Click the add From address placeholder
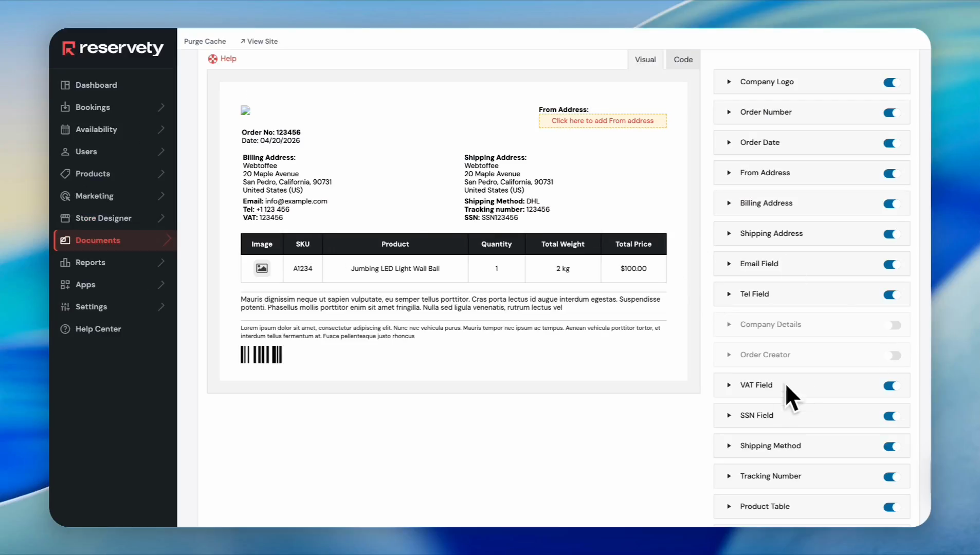 (x=602, y=121)
